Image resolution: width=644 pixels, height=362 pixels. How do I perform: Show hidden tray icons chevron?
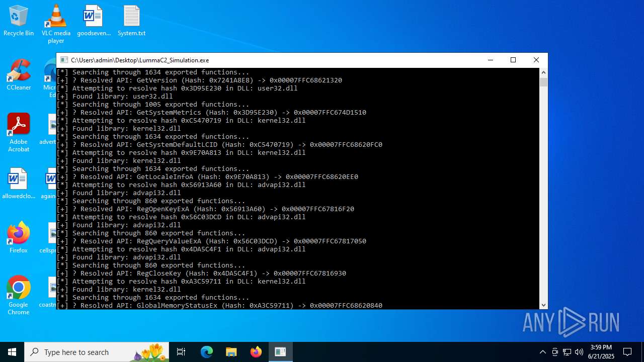[542, 352]
